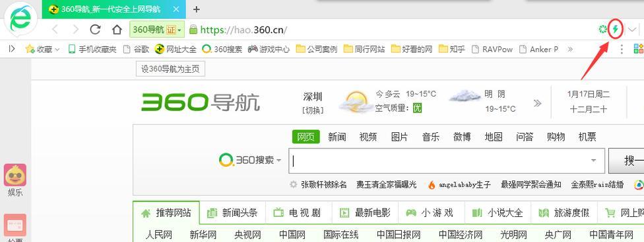
Task: Select the 机票 search tab
Action: pyautogui.click(x=587, y=137)
